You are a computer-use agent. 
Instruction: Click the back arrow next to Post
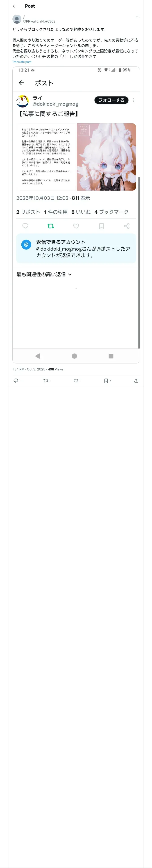(x=14, y=6)
